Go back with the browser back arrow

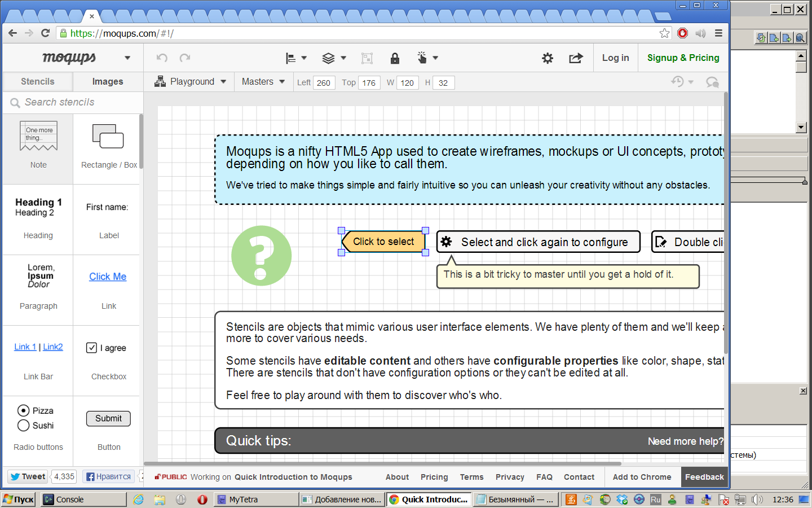pos(13,33)
